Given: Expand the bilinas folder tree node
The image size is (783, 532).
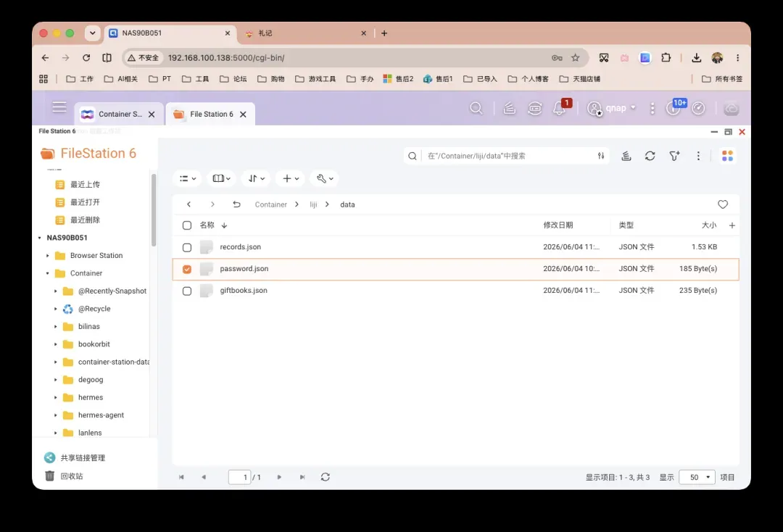Looking at the screenshot, I should click(x=55, y=326).
